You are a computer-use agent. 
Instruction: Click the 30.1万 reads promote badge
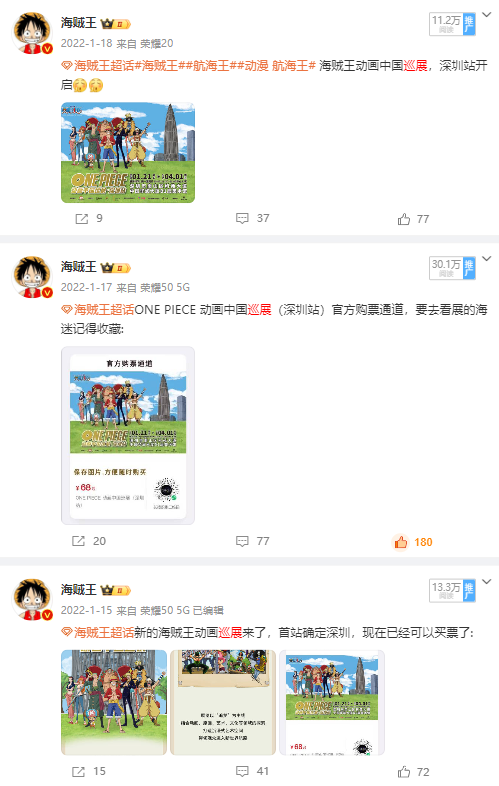coord(452,268)
